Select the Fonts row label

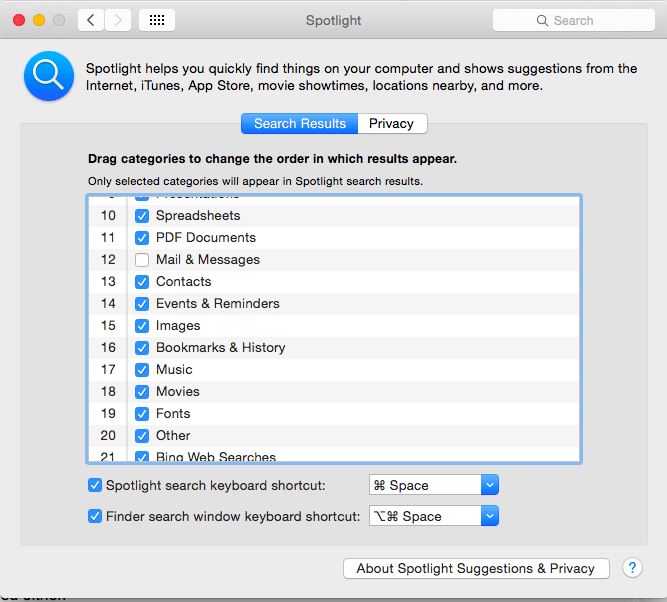coord(173,414)
